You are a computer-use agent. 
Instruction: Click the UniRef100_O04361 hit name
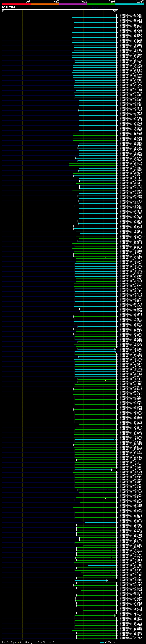[x=131, y=42]
